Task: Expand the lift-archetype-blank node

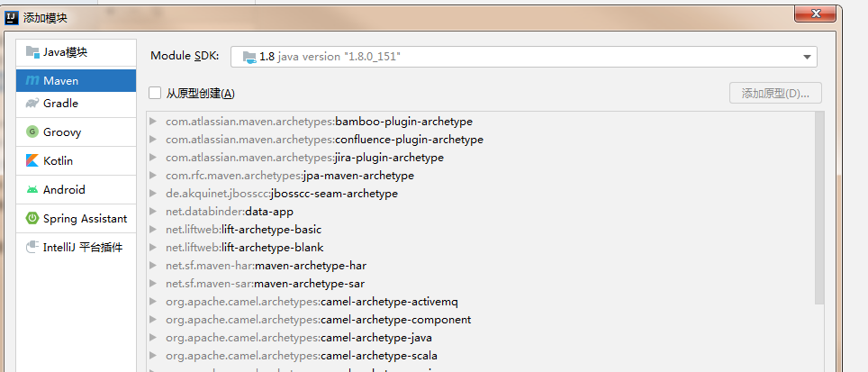Action: 153,248
